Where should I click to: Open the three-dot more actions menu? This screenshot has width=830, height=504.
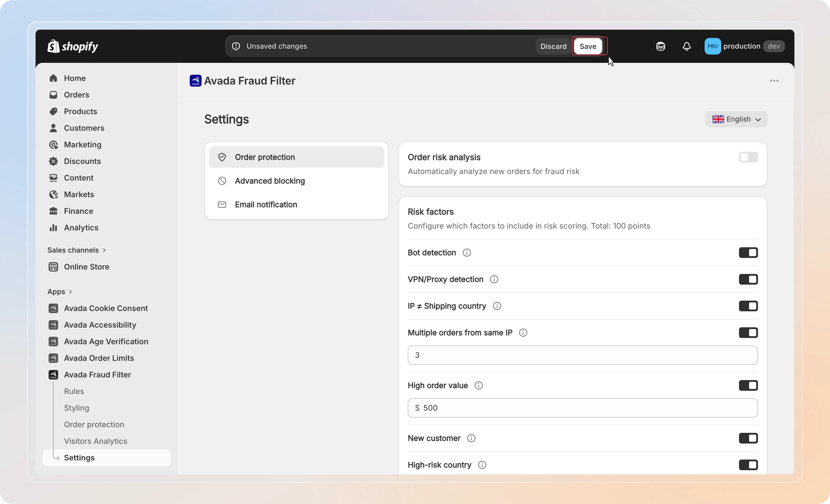pyautogui.click(x=774, y=81)
